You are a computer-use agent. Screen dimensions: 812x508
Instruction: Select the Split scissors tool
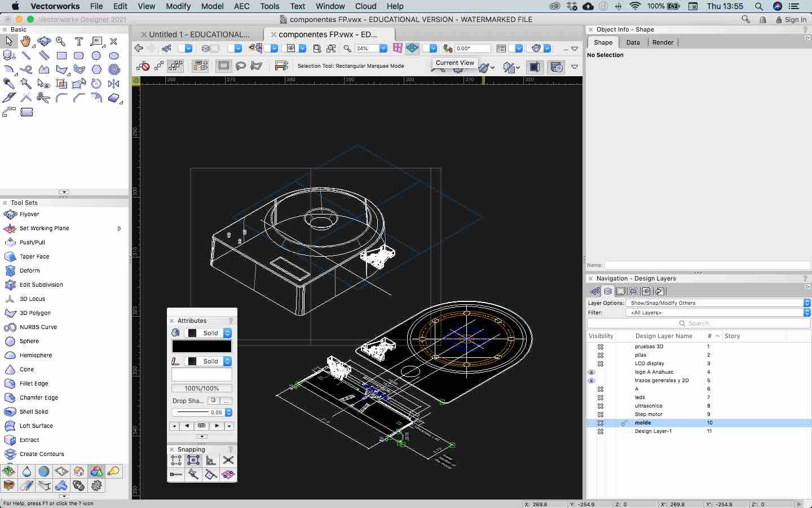(43, 98)
